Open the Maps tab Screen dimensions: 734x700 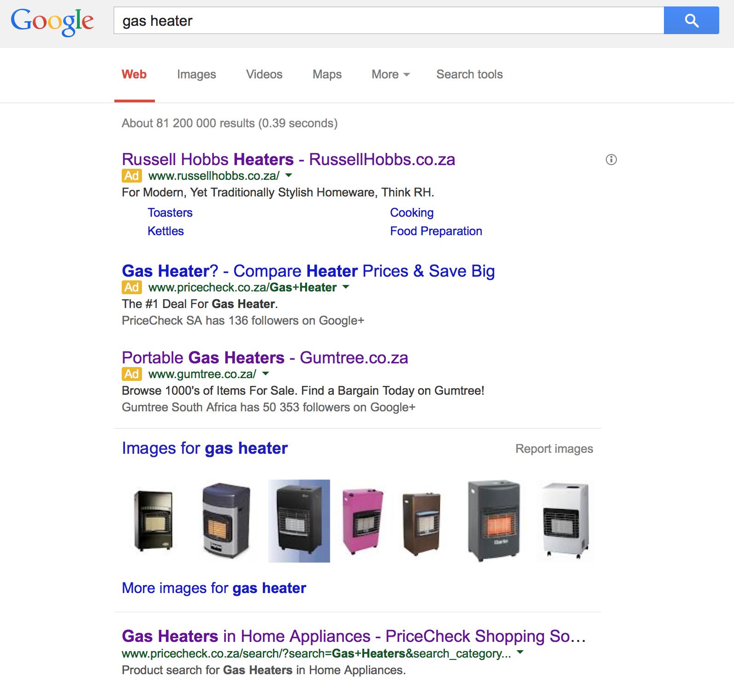327,74
